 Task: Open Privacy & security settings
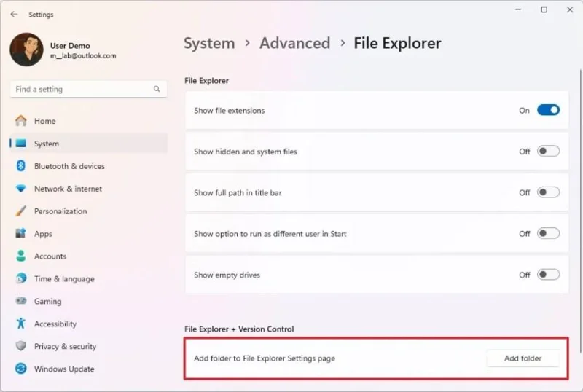tap(88, 346)
